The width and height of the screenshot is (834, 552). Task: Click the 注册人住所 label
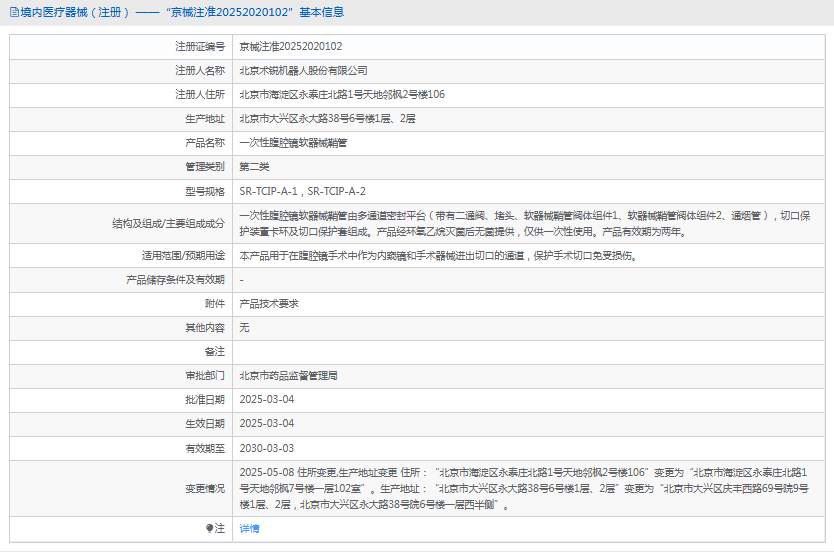[200, 95]
